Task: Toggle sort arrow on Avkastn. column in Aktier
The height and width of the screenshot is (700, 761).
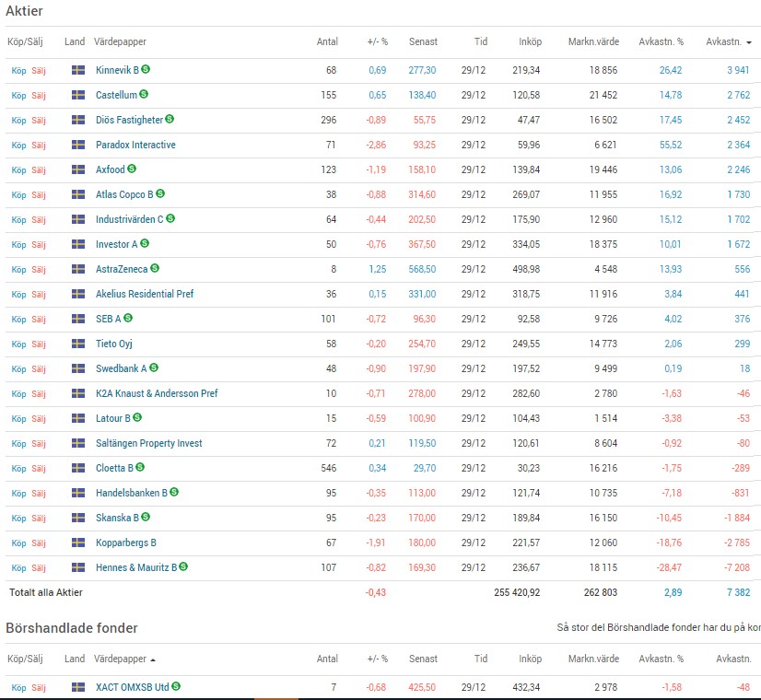Action: 748,42
